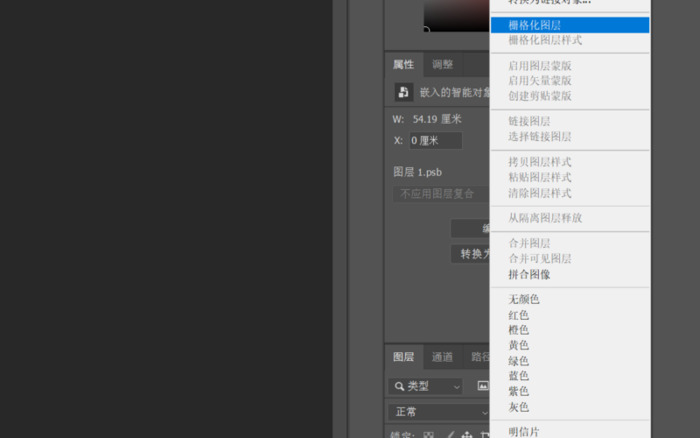Toggle lock position icon in layers panel

tap(467, 435)
